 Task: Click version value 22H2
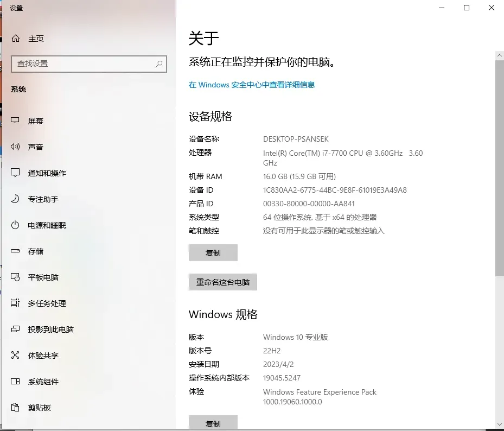tap(272, 351)
